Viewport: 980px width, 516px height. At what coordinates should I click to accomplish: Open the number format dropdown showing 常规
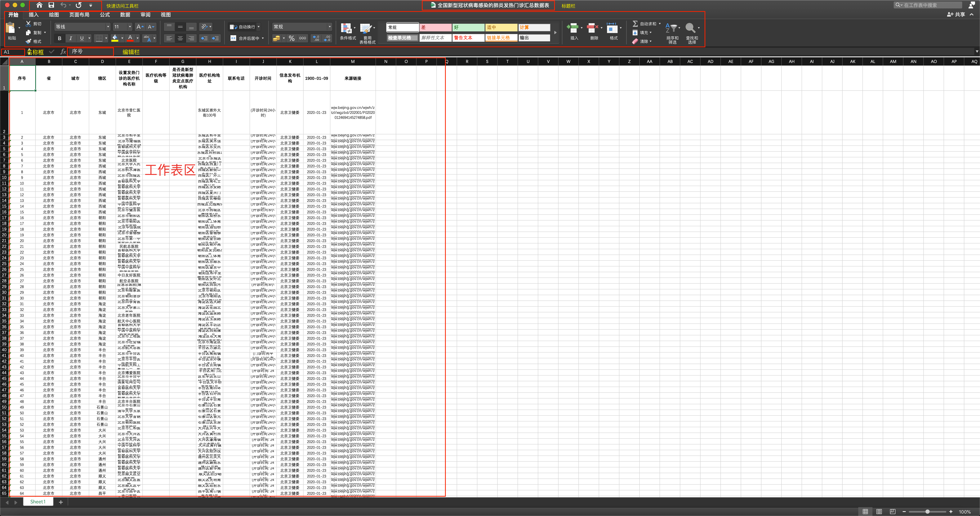point(329,27)
